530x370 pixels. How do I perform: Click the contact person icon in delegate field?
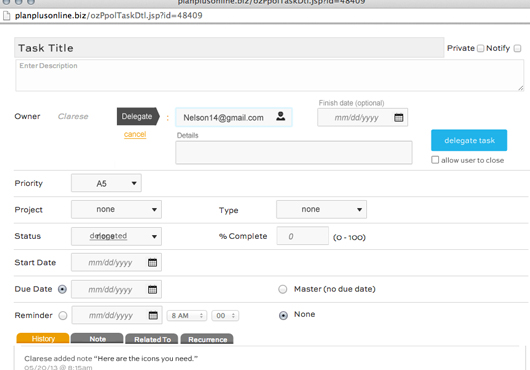pos(281,116)
